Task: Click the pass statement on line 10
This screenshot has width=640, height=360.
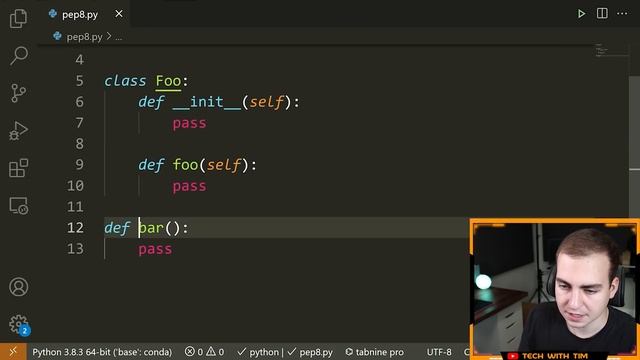Action: pos(189,187)
